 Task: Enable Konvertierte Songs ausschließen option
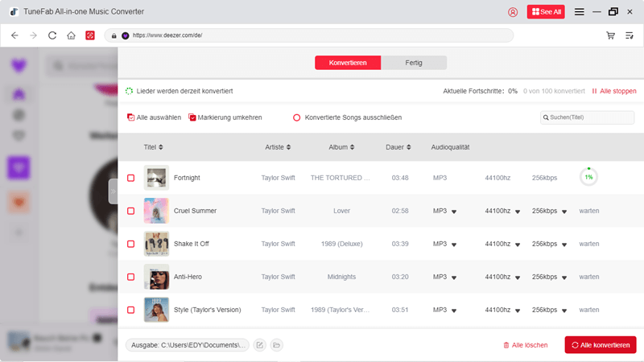296,117
